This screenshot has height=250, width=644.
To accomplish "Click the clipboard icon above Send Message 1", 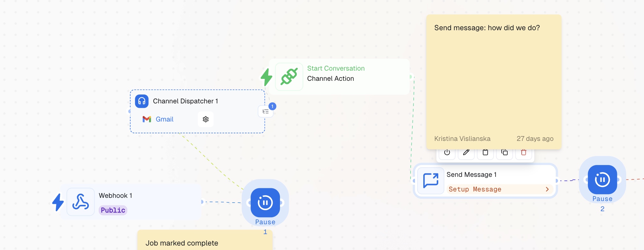I will coord(485,152).
